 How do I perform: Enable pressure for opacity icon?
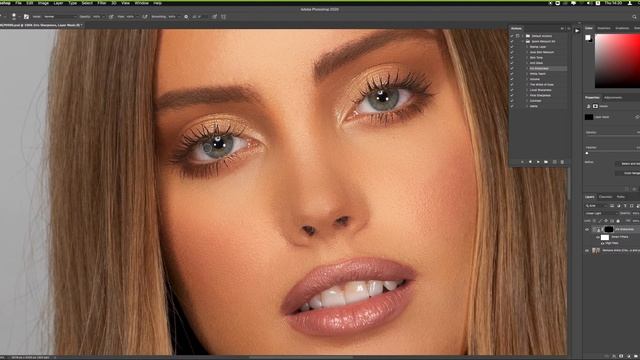coord(111,17)
